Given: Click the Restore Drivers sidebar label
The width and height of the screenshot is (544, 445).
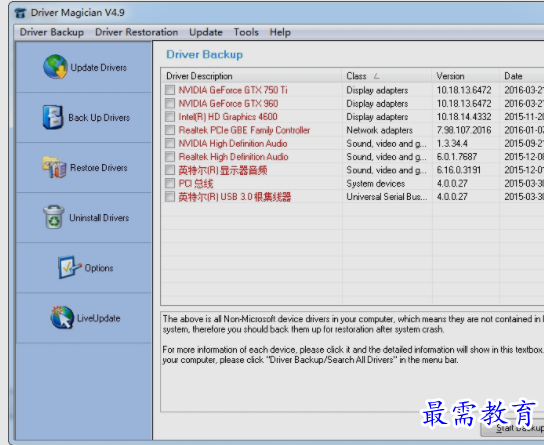Looking at the screenshot, I should [x=99, y=168].
